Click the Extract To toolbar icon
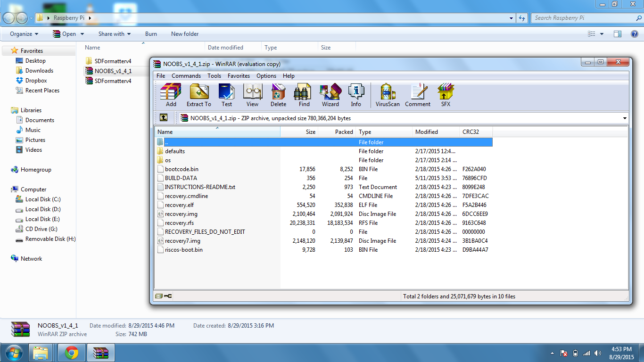This screenshot has height=362, width=644. [x=198, y=95]
